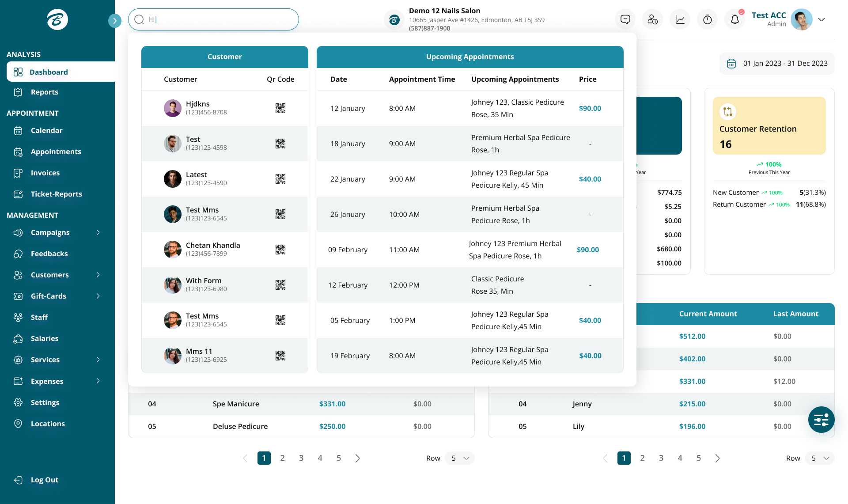The height and width of the screenshot is (504, 848).
Task: Open the notifications bell with badge 5
Action: (x=734, y=19)
